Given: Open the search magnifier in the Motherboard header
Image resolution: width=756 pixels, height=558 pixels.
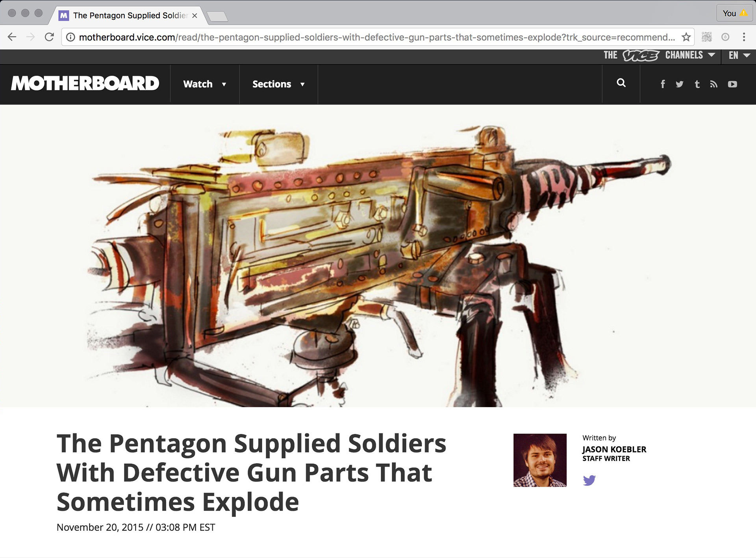Looking at the screenshot, I should click(621, 83).
